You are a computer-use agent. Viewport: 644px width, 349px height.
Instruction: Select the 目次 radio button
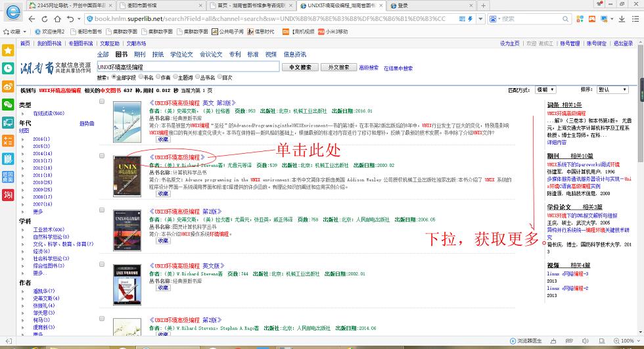219,77
